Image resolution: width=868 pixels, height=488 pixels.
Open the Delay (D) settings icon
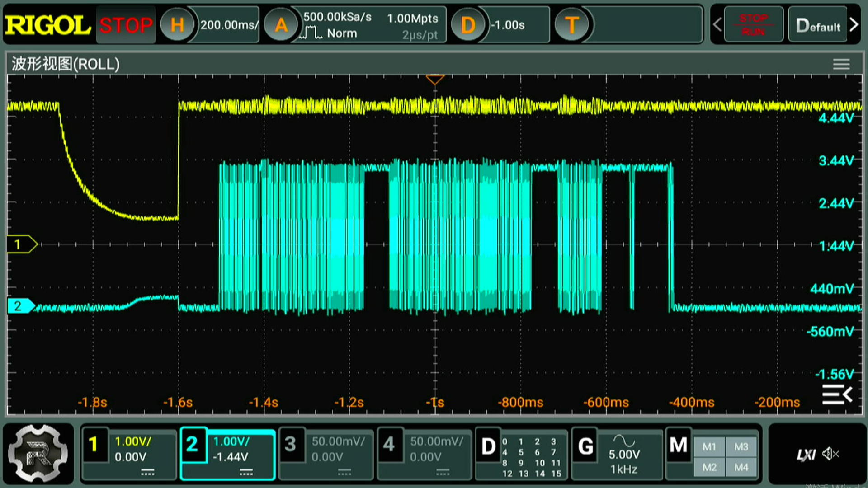[468, 25]
